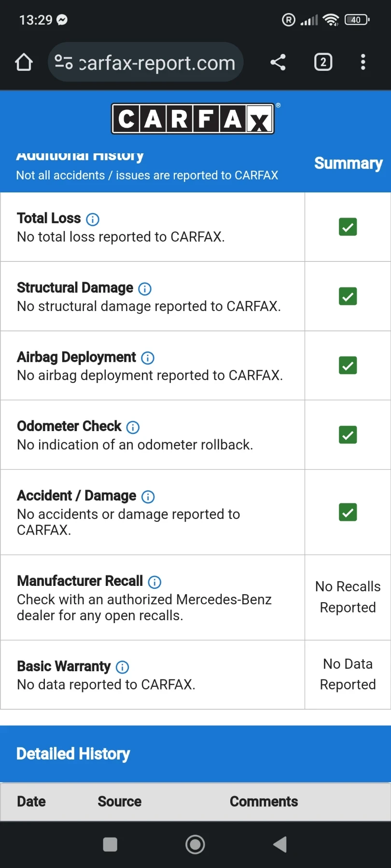Select the Detailed History section header
The width and height of the screenshot is (391, 868).
(x=73, y=754)
